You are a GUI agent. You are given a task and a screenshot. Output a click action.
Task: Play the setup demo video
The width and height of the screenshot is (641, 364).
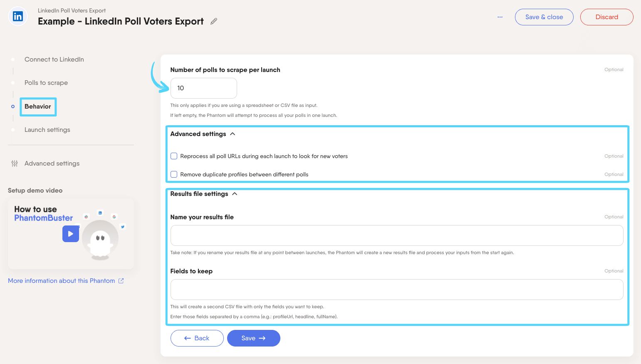click(71, 234)
